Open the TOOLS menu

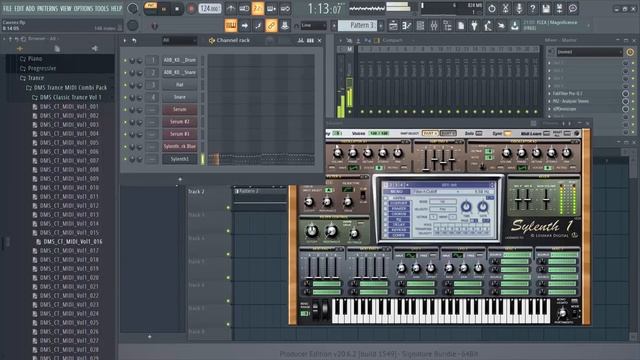coord(102,8)
